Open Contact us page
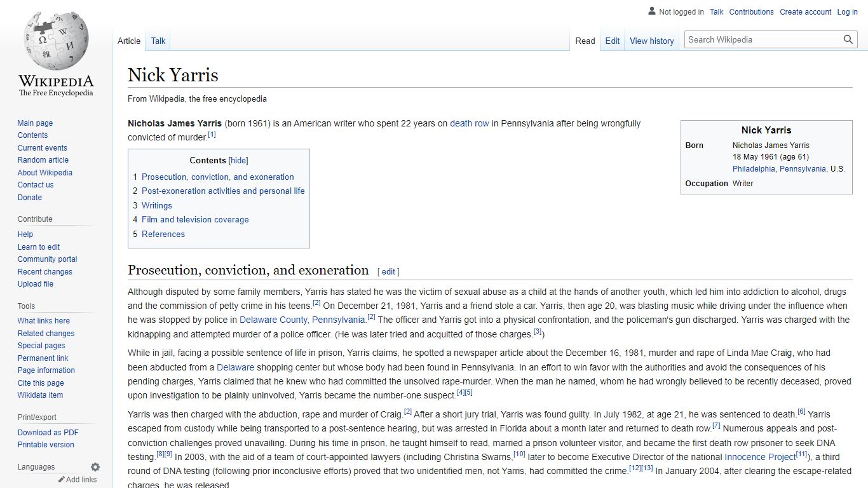The height and width of the screenshot is (488, 868). (36, 185)
